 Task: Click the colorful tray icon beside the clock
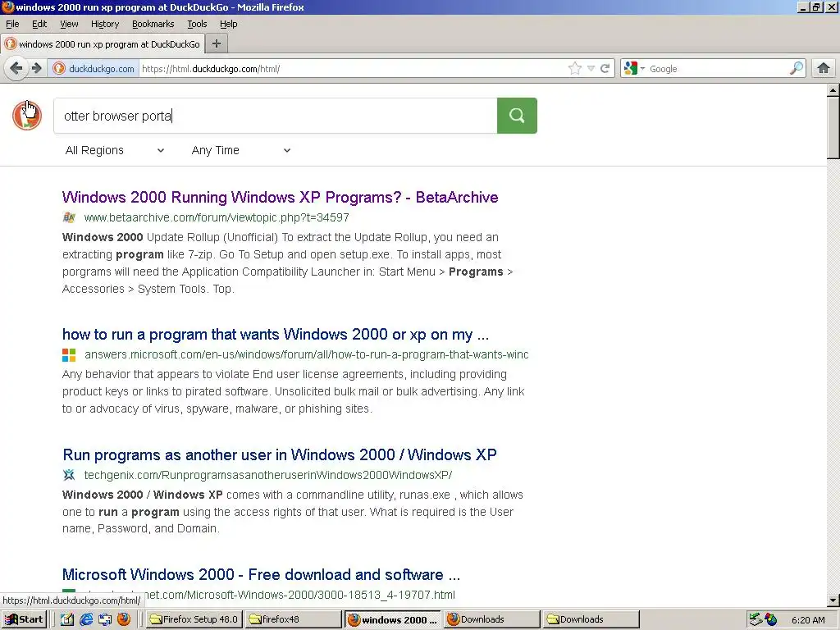(771, 619)
